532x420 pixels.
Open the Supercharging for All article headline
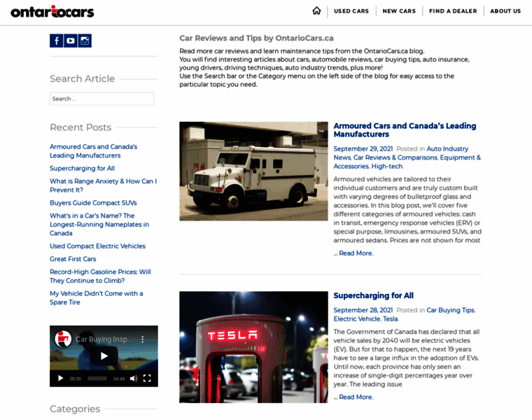(373, 295)
